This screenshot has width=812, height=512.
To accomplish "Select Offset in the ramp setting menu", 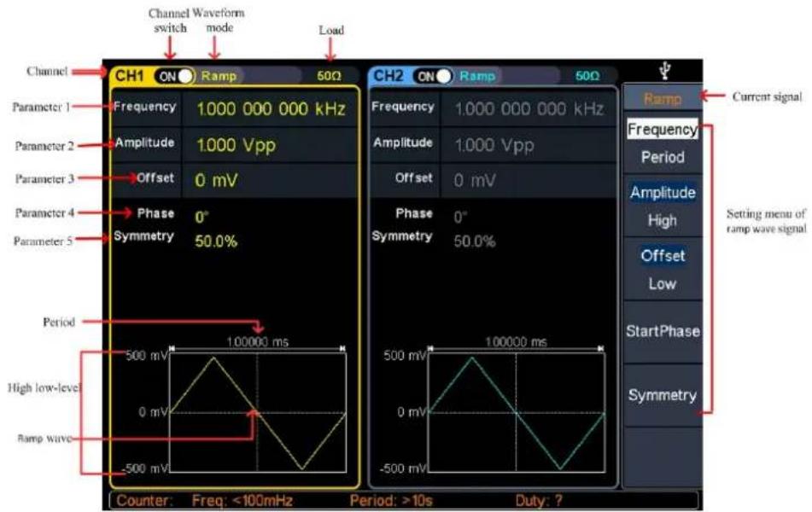I will (663, 256).
